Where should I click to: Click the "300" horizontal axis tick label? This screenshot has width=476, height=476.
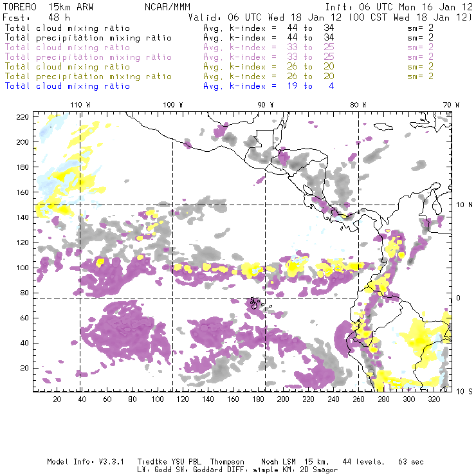[408, 399]
